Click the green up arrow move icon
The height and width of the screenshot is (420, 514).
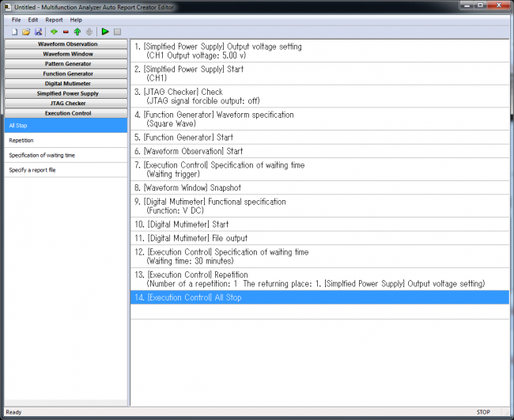pyautogui.click(x=77, y=32)
